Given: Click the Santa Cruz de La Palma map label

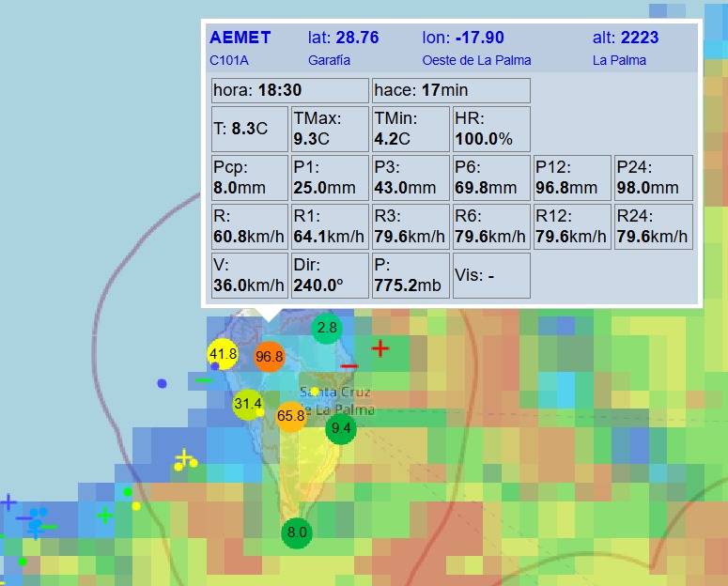Looking at the screenshot, I should click(x=337, y=401).
